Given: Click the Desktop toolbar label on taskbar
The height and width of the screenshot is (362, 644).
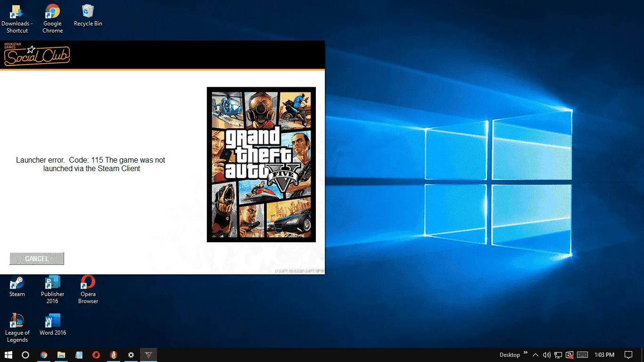Looking at the screenshot, I should (510, 354).
